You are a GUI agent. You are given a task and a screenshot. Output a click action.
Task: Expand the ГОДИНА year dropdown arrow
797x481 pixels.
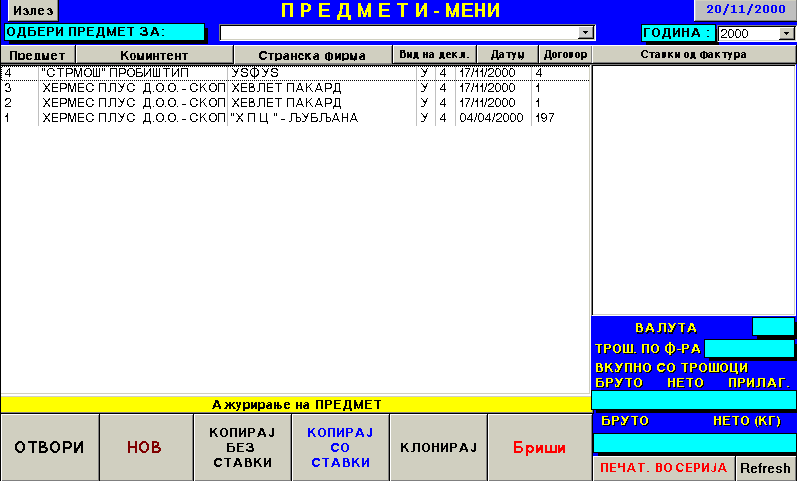[786, 33]
